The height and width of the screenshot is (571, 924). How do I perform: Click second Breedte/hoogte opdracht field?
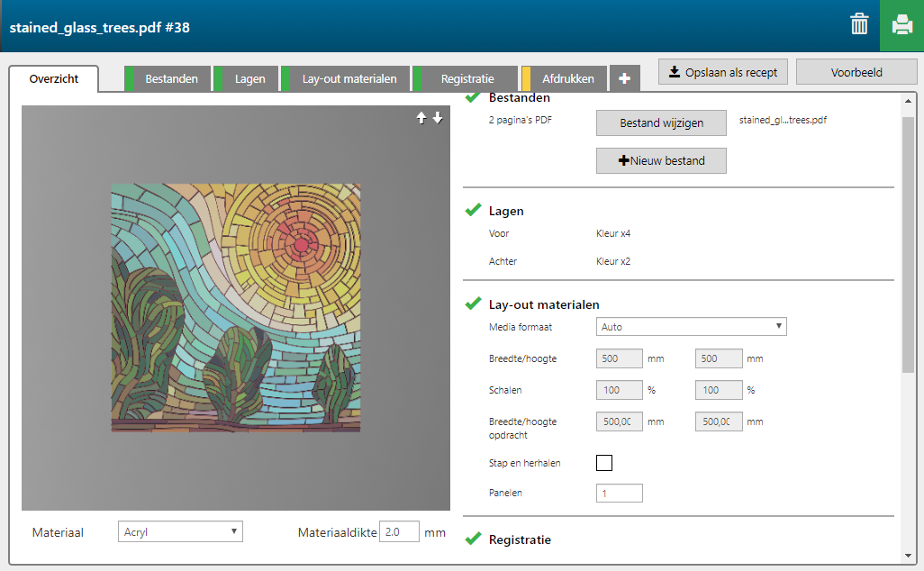(x=719, y=421)
